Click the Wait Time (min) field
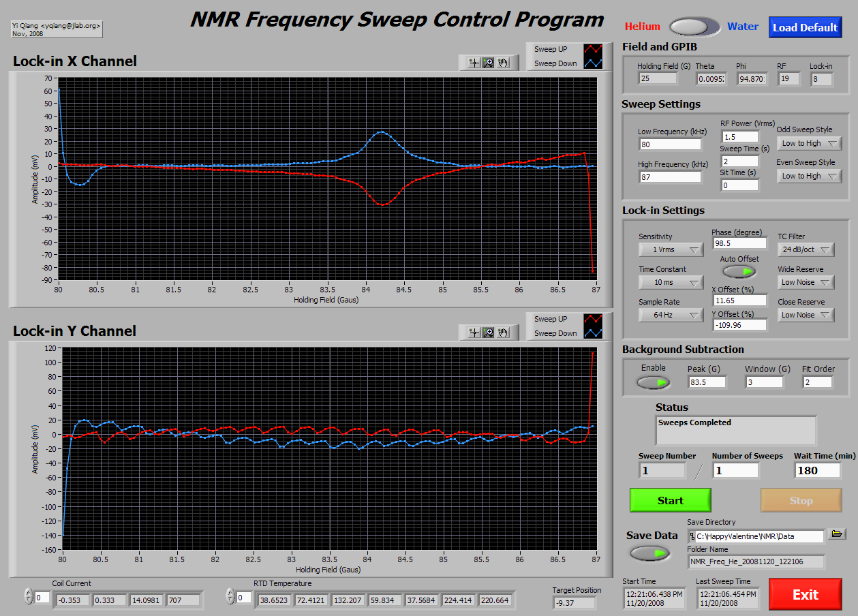 click(x=818, y=470)
